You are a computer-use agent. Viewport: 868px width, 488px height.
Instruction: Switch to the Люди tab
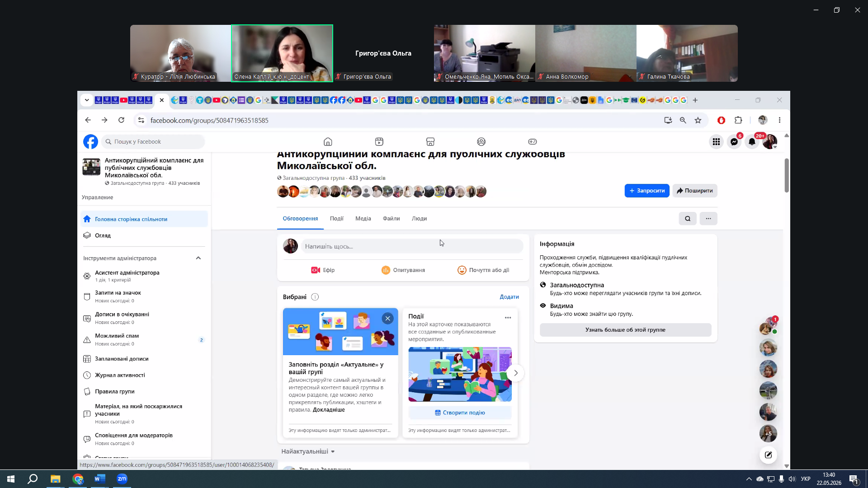tap(419, 219)
